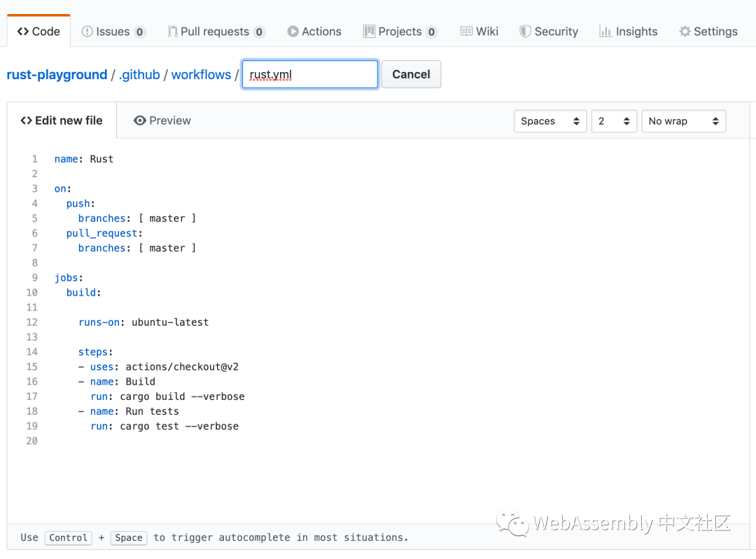Focus the rust.yml filename field
Viewport: 756px width, 559px height.
coord(310,74)
